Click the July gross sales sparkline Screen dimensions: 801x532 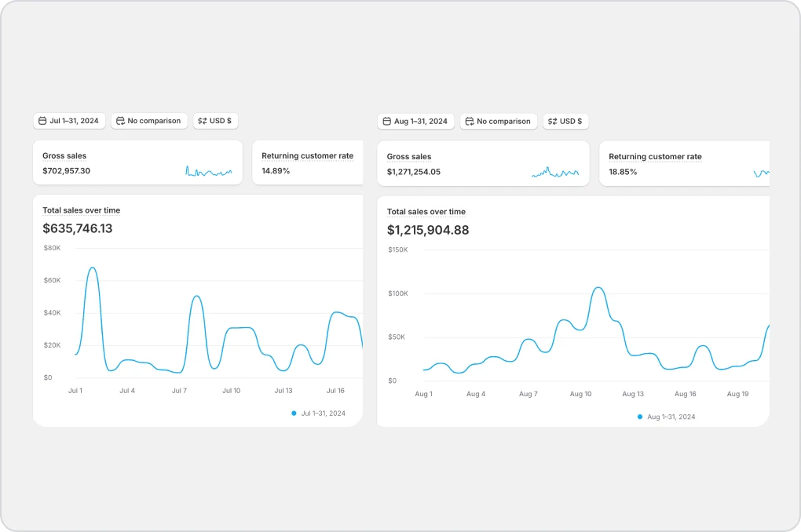208,171
